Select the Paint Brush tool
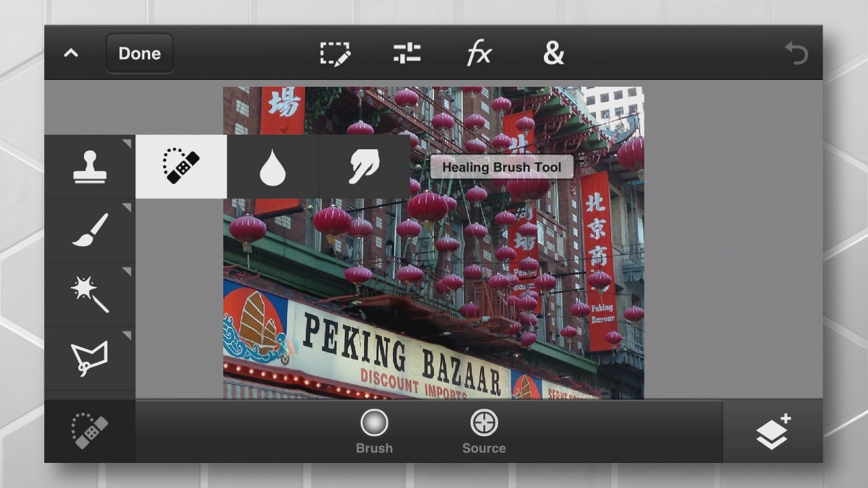The width and height of the screenshot is (868, 488). tap(90, 230)
